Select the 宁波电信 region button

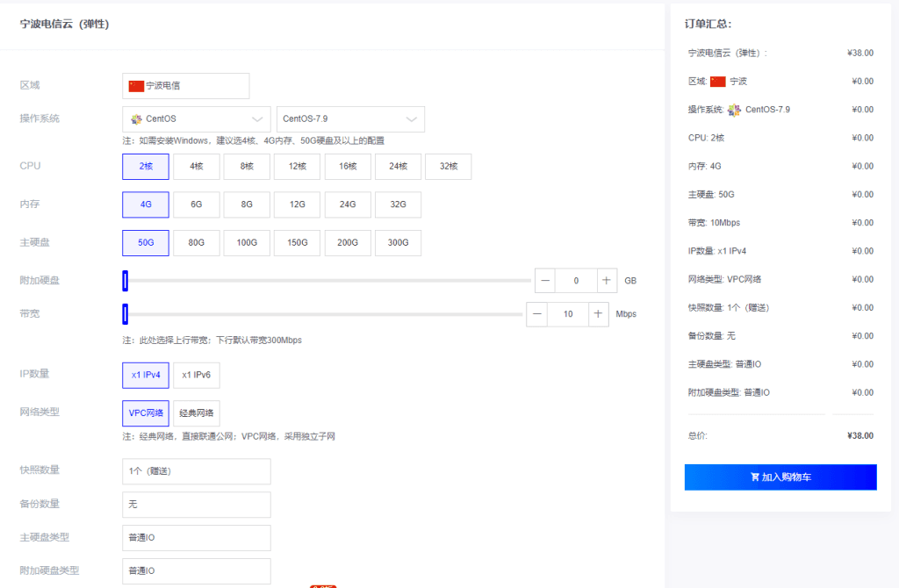tap(185, 86)
